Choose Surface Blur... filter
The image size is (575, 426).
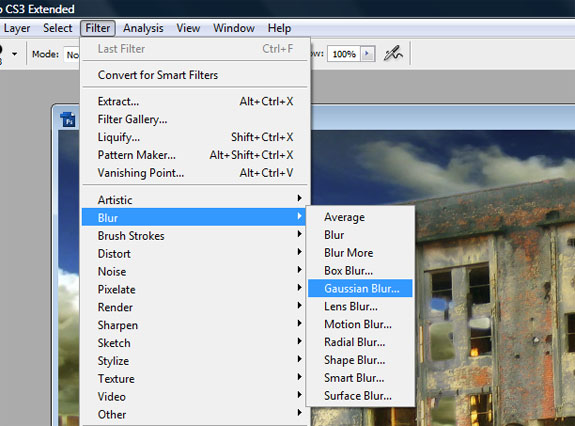coord(360,396)
